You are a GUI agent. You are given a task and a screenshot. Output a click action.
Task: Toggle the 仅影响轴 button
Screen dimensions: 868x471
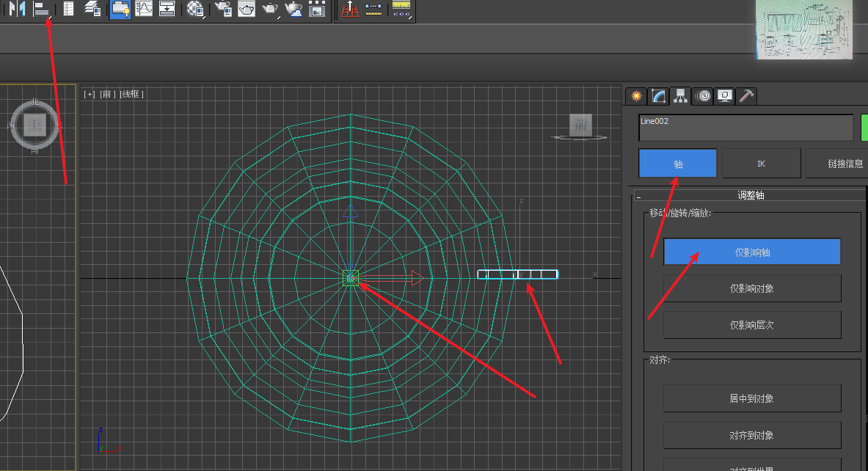coord(752,252)
